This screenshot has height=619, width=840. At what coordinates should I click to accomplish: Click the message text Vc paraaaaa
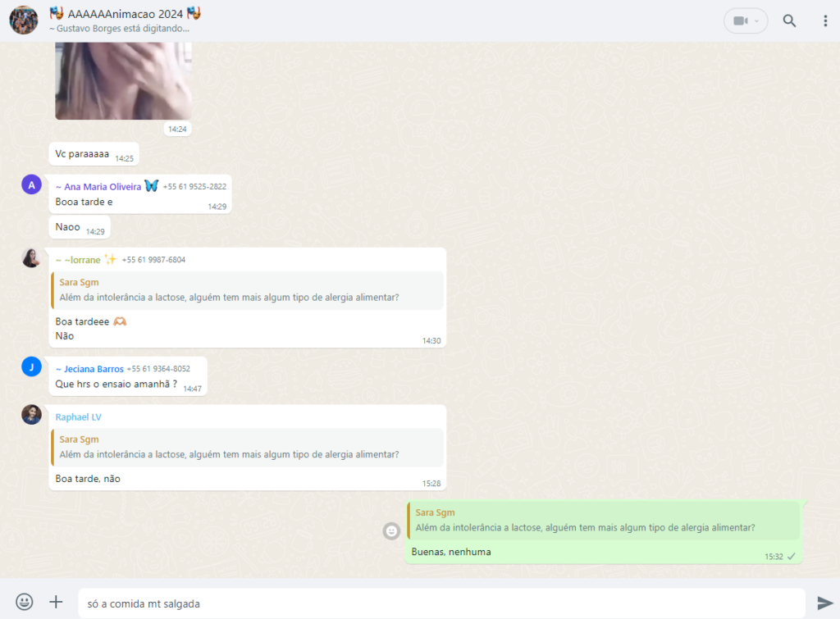(82, 154)
